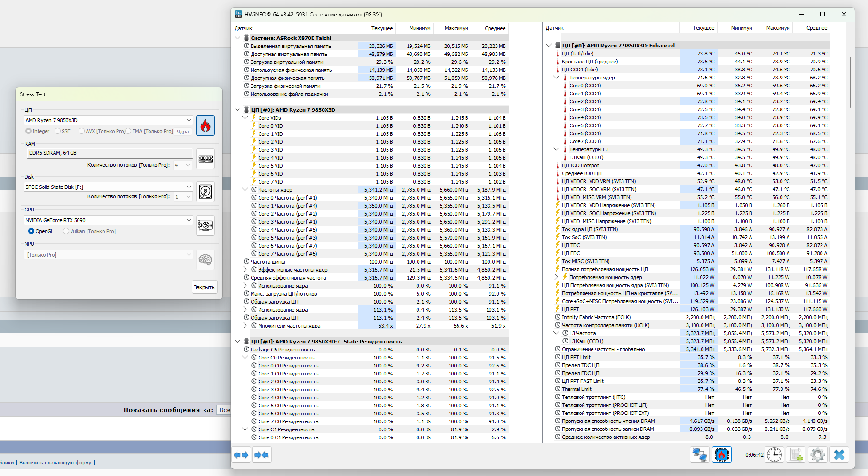
Task: Click the logging sheet icon with plus
Action: pos(797,455)
